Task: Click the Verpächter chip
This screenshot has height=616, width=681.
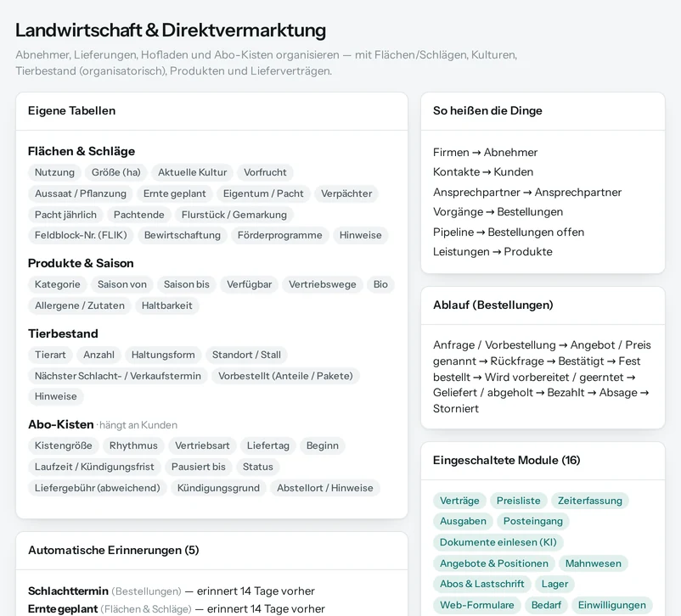Action: 346,193
